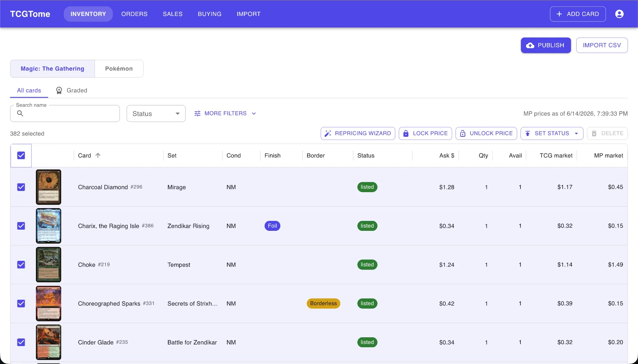This screenshot has width=638, height=364.
Task: Click the search magnifier icon
Action: click(20, 113)
